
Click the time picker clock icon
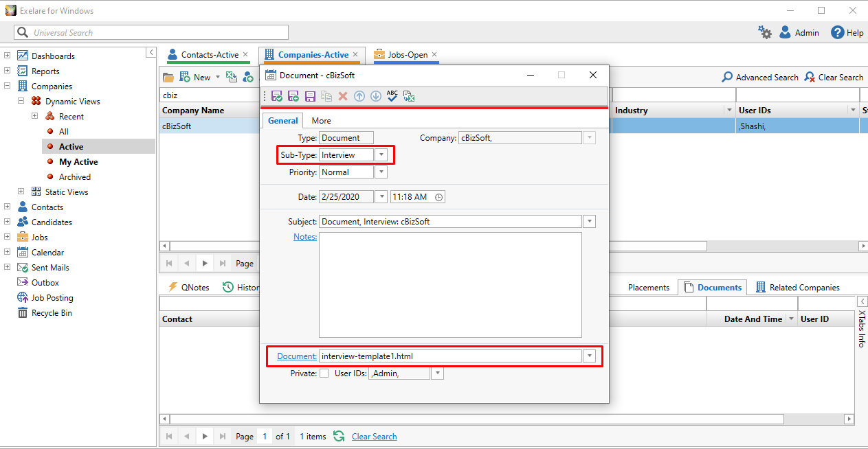coord(439,197)
